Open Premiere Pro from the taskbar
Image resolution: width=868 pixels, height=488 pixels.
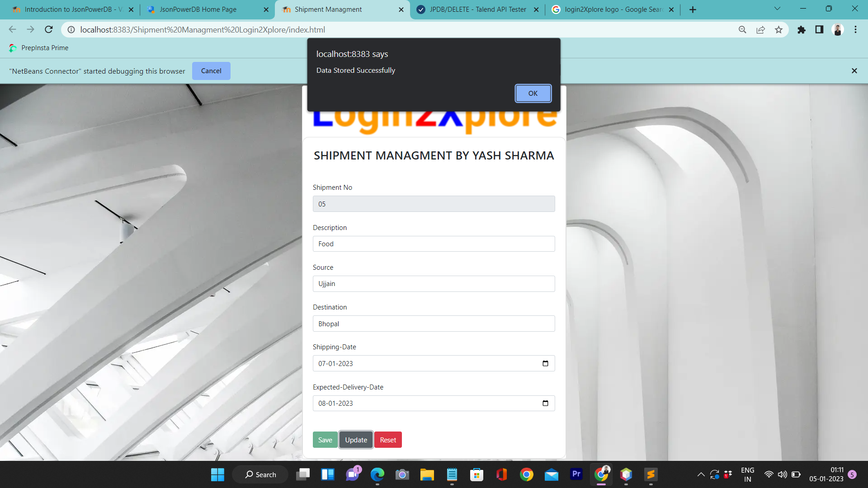click(576, 474)
